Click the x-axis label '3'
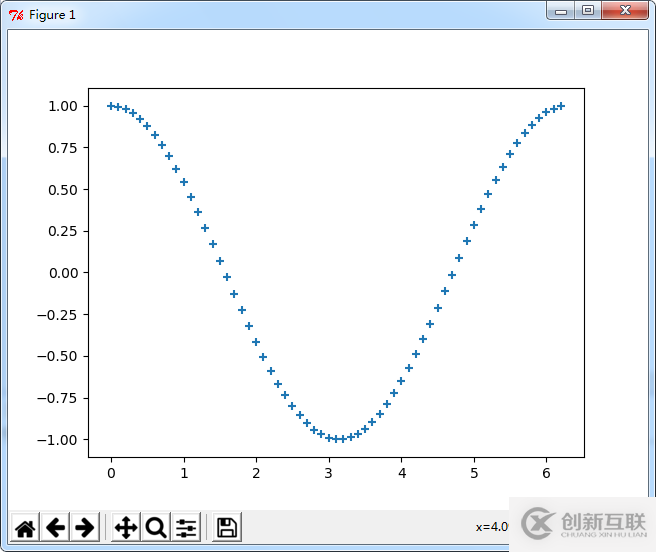 point(328,473)
